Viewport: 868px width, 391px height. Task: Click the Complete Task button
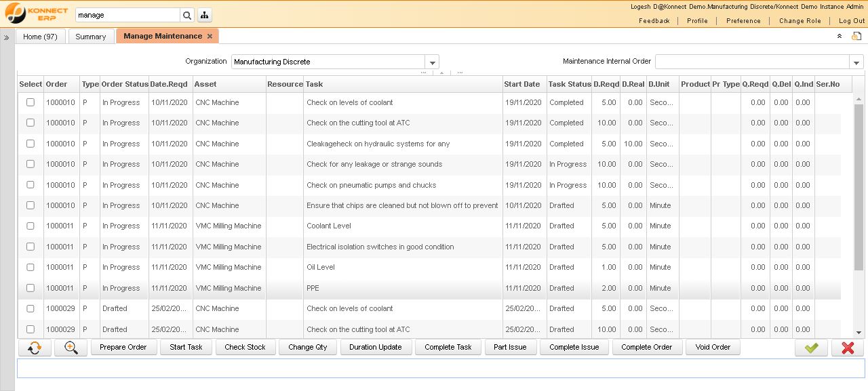click(448, 347)
